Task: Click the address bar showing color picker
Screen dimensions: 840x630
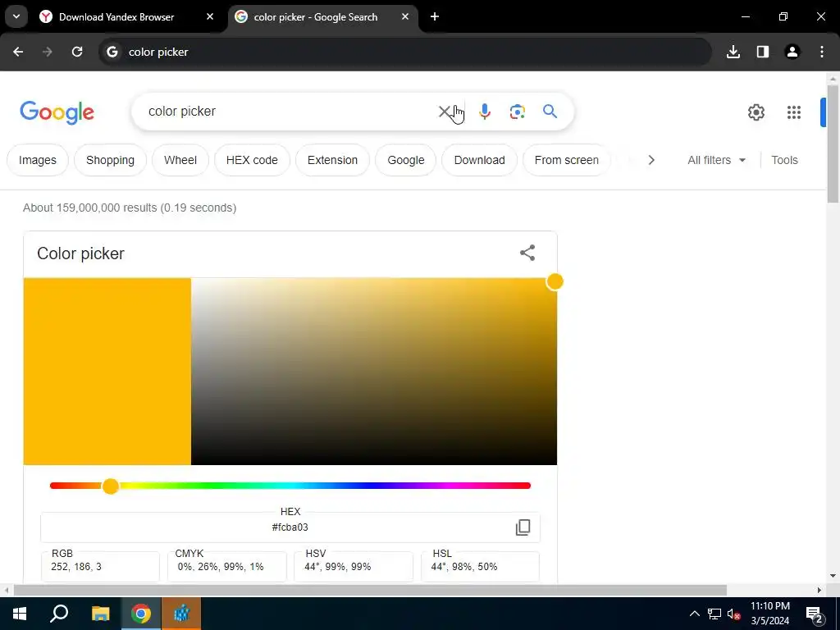Action: [x=405, y=52]
